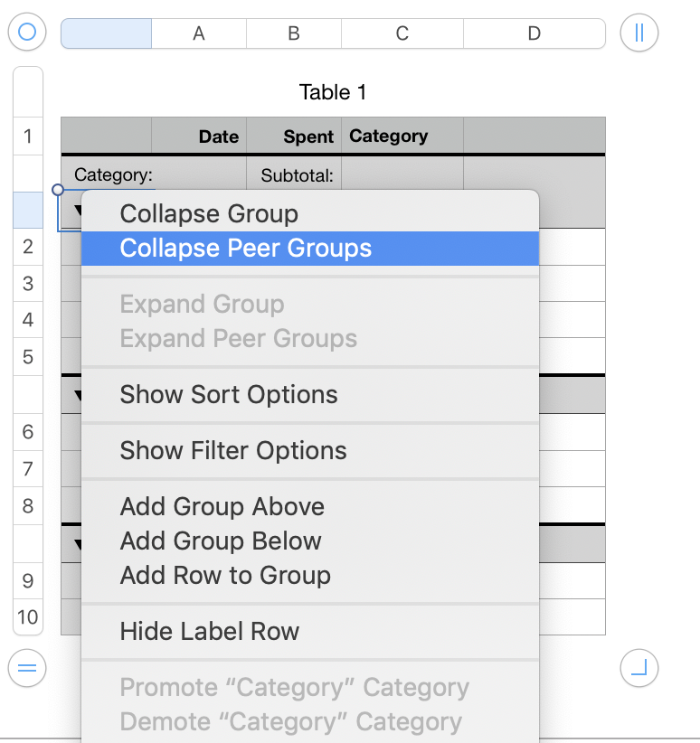Screen dimensions: 700x743
Task: Click the resize table corner handle
Action: (639, 668)
